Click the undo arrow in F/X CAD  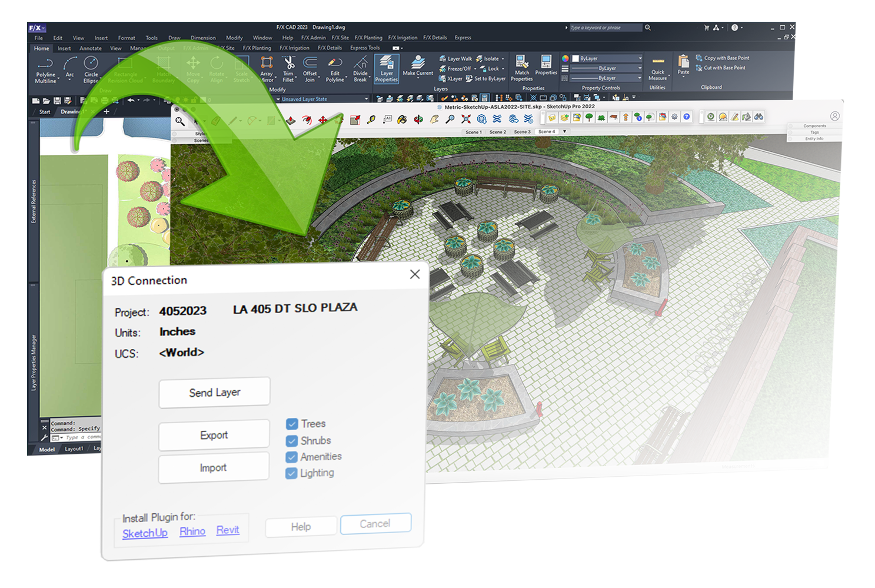(x=131, y=101)
